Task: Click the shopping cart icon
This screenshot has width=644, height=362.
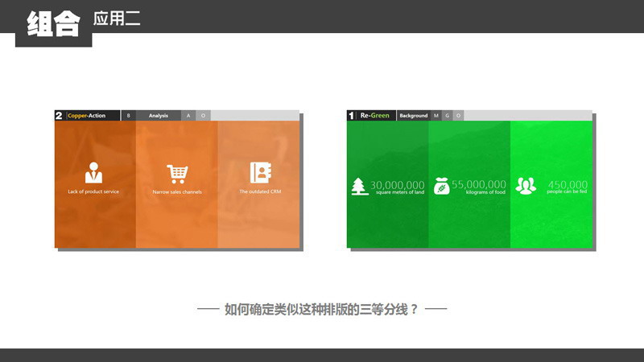Action: 177,174
